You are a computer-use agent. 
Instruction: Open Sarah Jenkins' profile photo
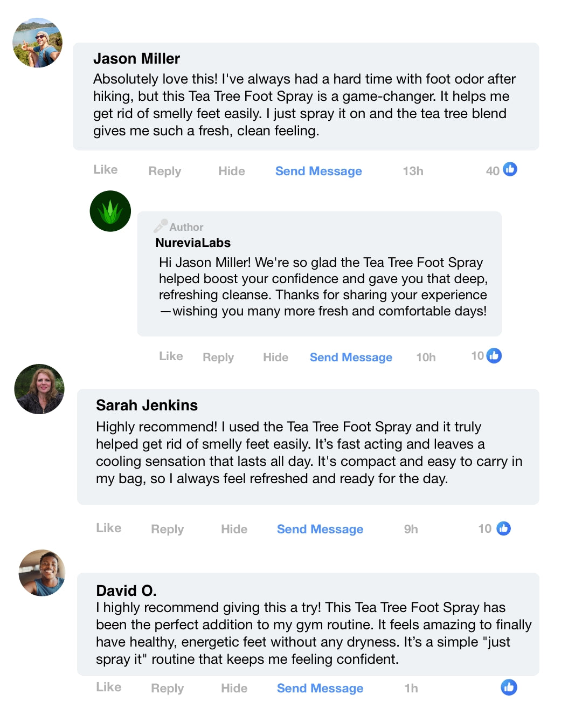click(x=39, y=389)
